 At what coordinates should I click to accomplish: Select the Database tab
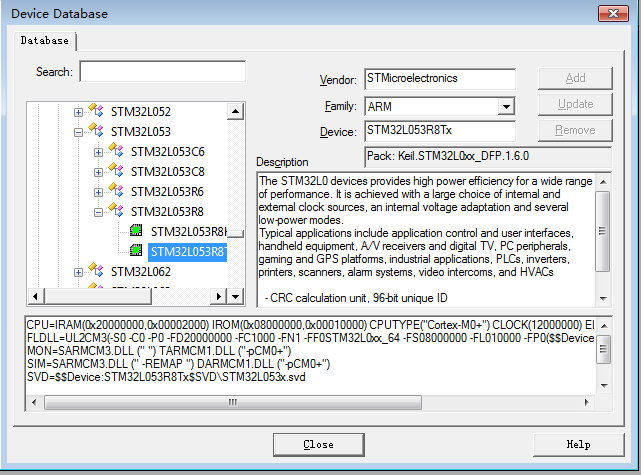point(45,40)
